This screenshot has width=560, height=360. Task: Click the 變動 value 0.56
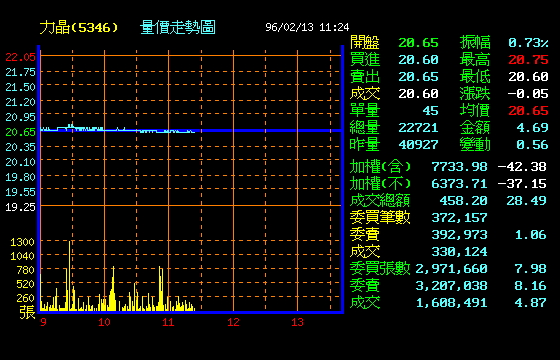pos(532,145)
